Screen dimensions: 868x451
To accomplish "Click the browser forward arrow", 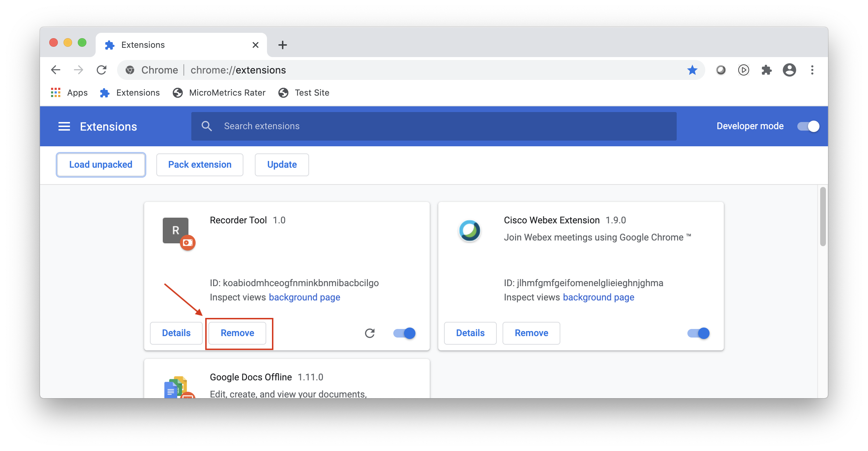I will click(x=79, y=70).
